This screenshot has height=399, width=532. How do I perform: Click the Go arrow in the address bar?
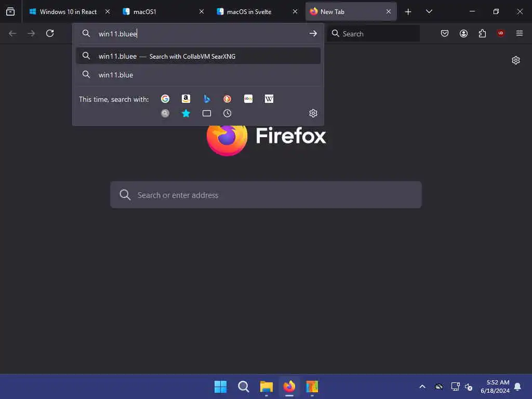(313, 34)
